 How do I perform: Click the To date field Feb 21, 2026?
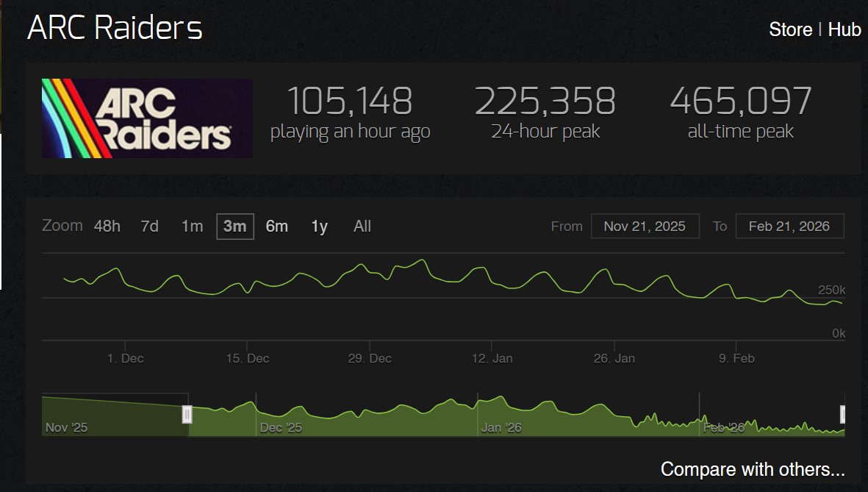coord(789,226)
